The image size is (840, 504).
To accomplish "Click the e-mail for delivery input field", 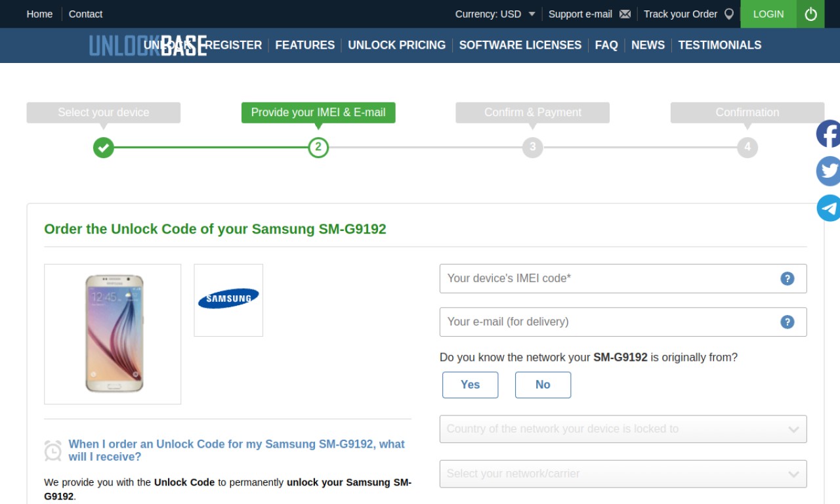I will click(623, 322).
